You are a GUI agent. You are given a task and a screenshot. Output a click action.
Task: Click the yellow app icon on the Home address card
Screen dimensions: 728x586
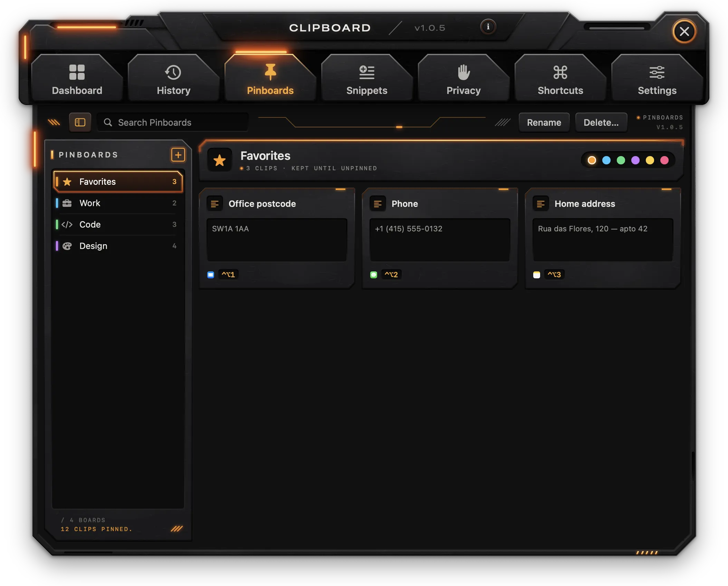coord(537,275)
